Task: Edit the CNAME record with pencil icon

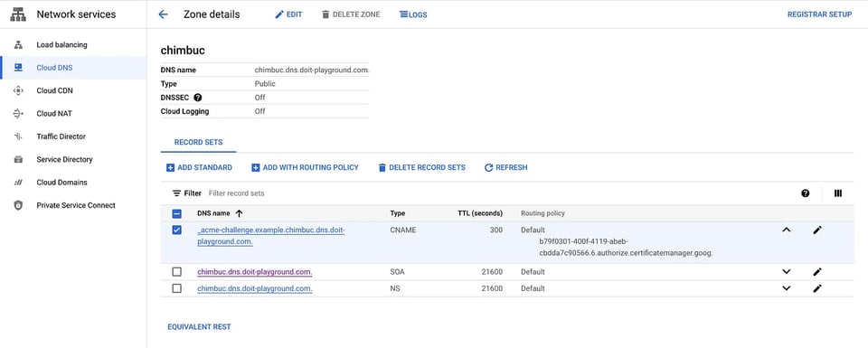Action: [817, 230]
